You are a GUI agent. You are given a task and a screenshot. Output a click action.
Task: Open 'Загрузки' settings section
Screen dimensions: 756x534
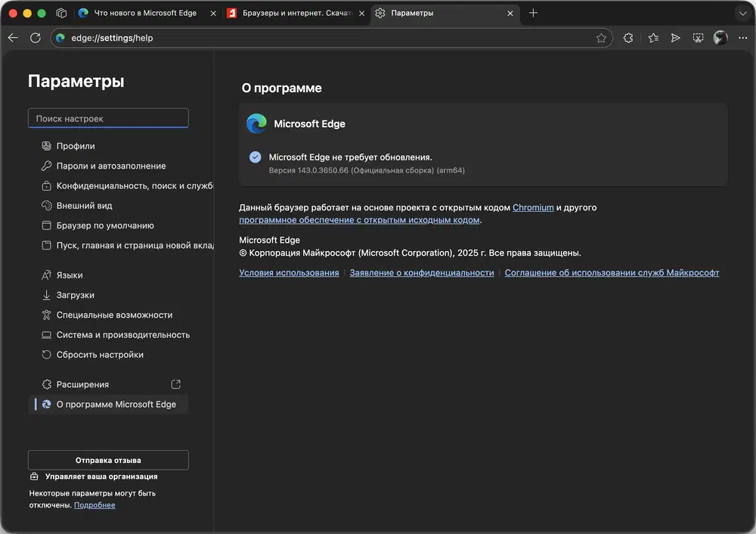click(x=108, y=295)
